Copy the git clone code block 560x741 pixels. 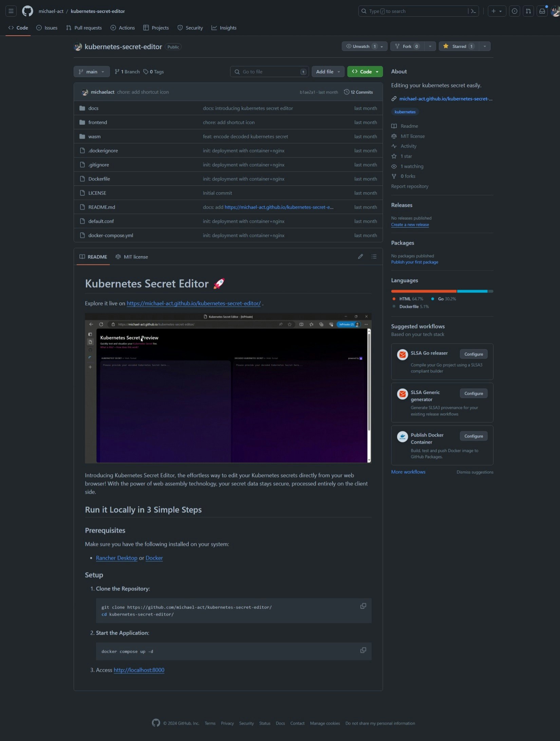[x=363, y=606]
